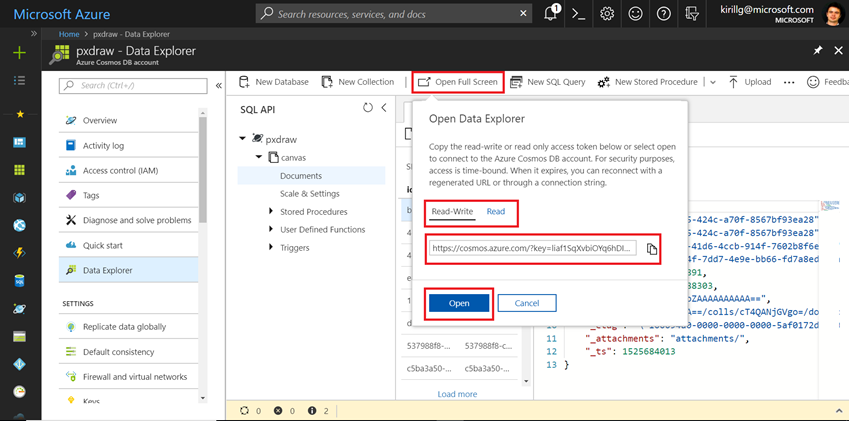Open the notifications bell icon
The image size is (849, 421).
pyautogui.click(x=551, y=14)
